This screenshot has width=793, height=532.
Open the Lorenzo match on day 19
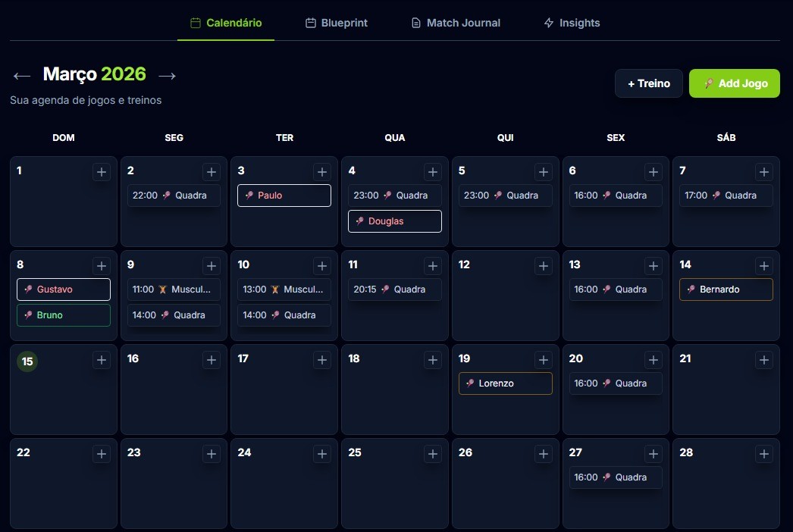click(x=505, y=383)
